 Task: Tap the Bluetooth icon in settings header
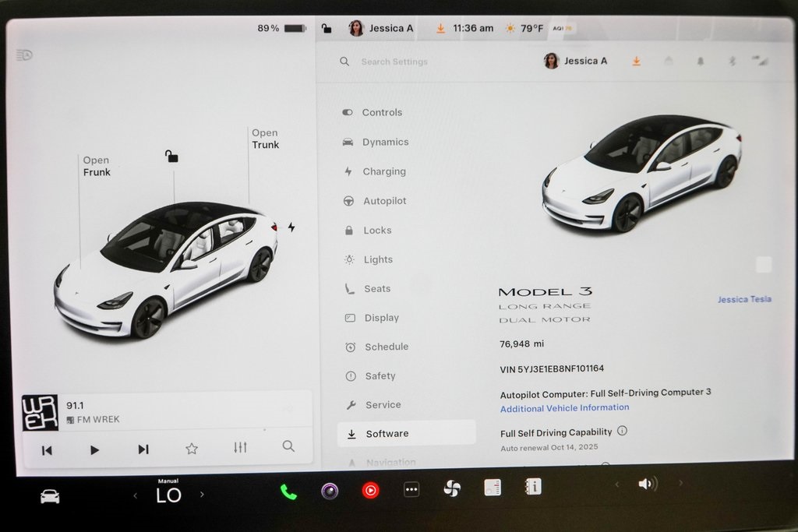[733, 62]
